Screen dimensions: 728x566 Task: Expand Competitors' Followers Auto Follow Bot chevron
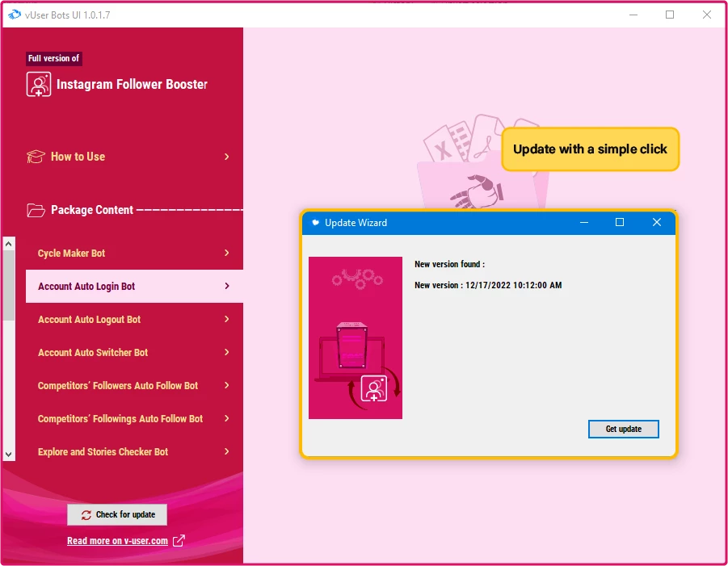[226, 385]
